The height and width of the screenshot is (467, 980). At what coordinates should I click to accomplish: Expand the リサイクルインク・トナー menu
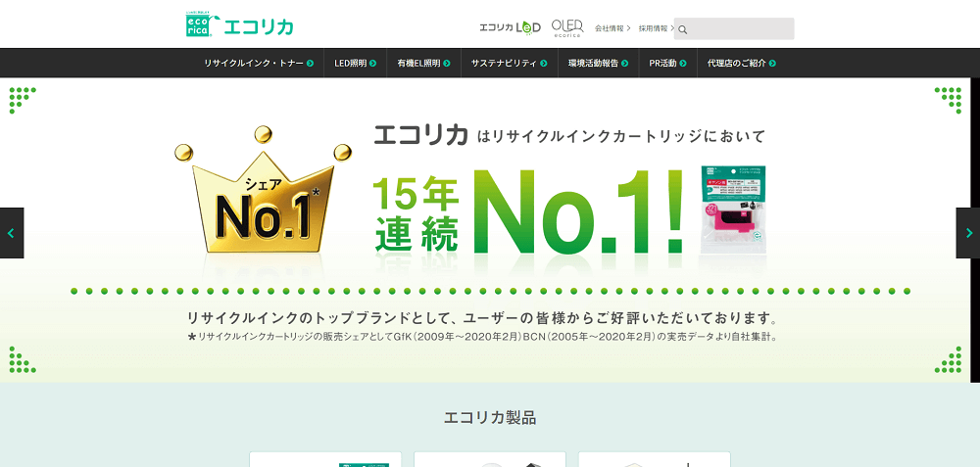coord(259,63)
